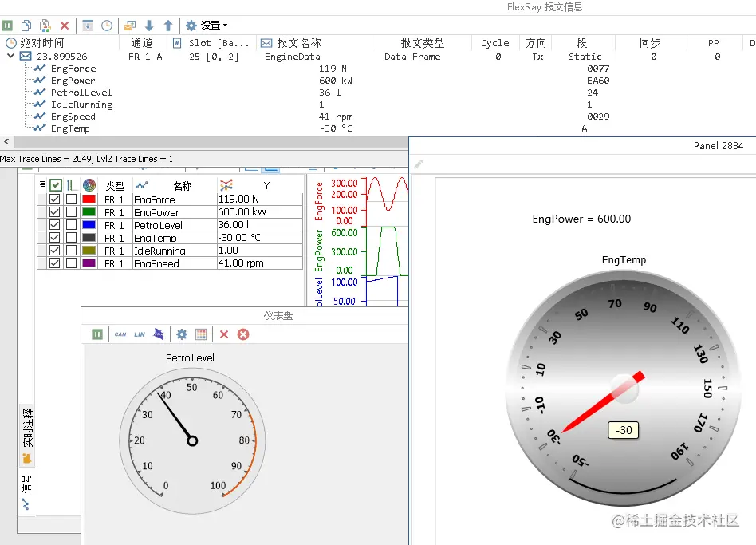Uncheck the EngForce signal visibility checkbox

pyautogui.click(x=55, y=199)
